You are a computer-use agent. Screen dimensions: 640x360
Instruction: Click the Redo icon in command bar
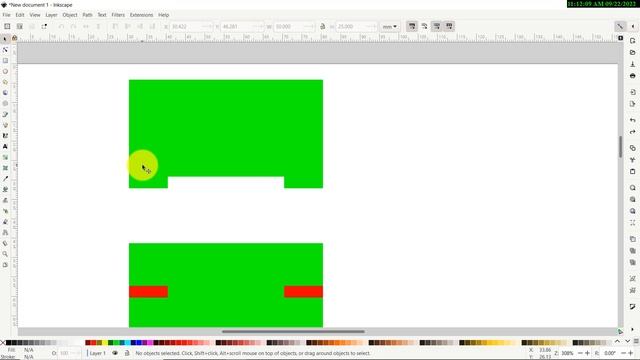[633, 132]
